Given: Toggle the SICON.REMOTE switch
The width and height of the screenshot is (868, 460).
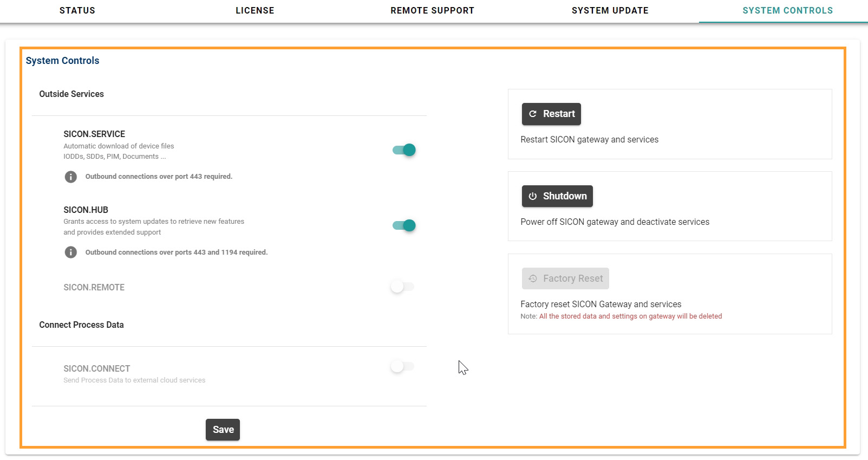Looking at the screenshot, I should pos(402,287).
